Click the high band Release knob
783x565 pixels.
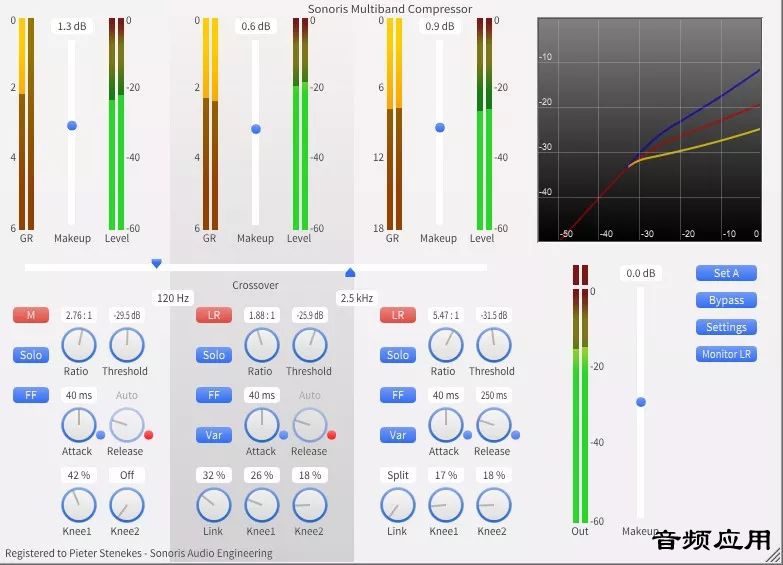click(x=493, y=425)
